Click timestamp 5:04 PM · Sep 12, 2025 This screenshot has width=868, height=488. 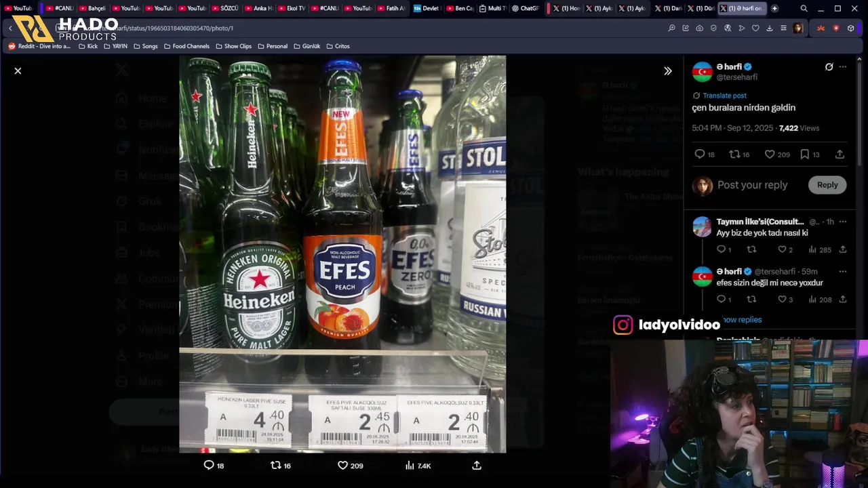(x=732, y=128)
